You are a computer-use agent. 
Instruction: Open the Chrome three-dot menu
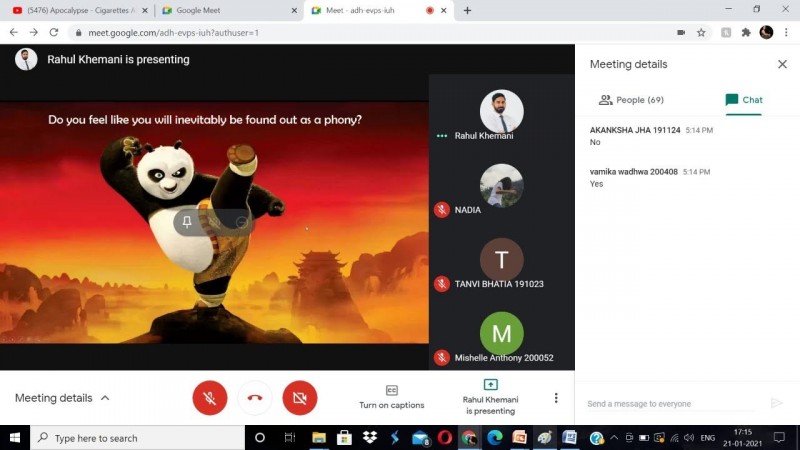click(786, 32)
